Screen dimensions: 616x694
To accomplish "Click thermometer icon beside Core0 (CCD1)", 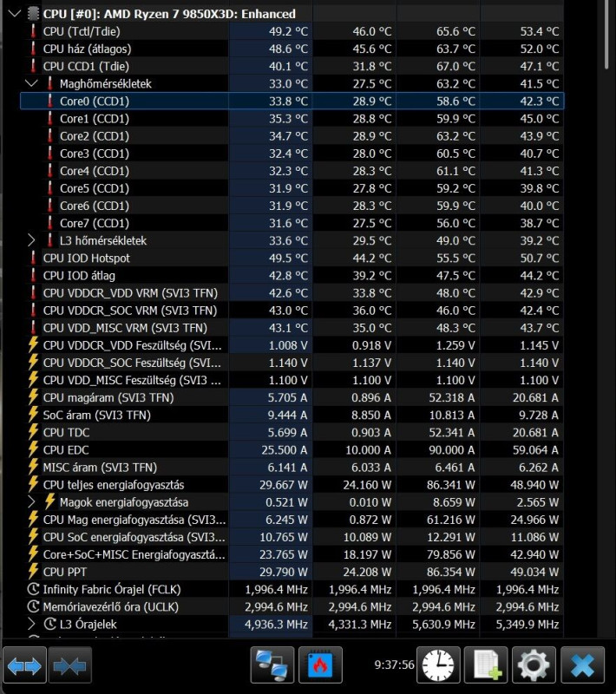I will pyautogui.click(x=50, y=101).
